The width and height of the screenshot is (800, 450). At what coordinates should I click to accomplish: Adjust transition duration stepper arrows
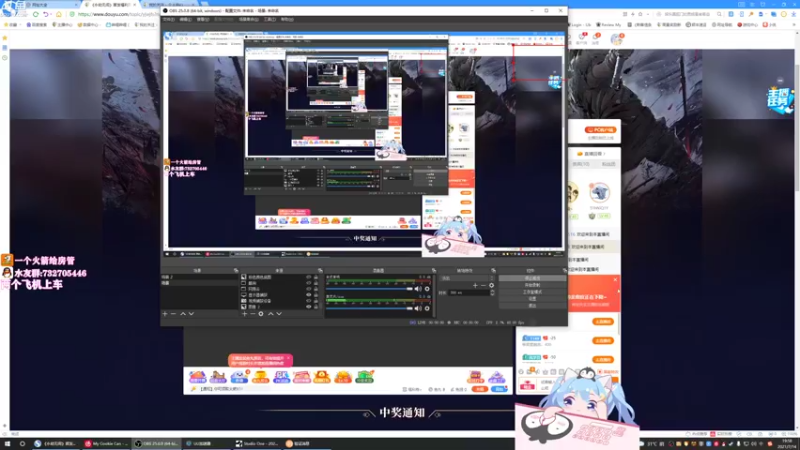[x=492, y=293]
